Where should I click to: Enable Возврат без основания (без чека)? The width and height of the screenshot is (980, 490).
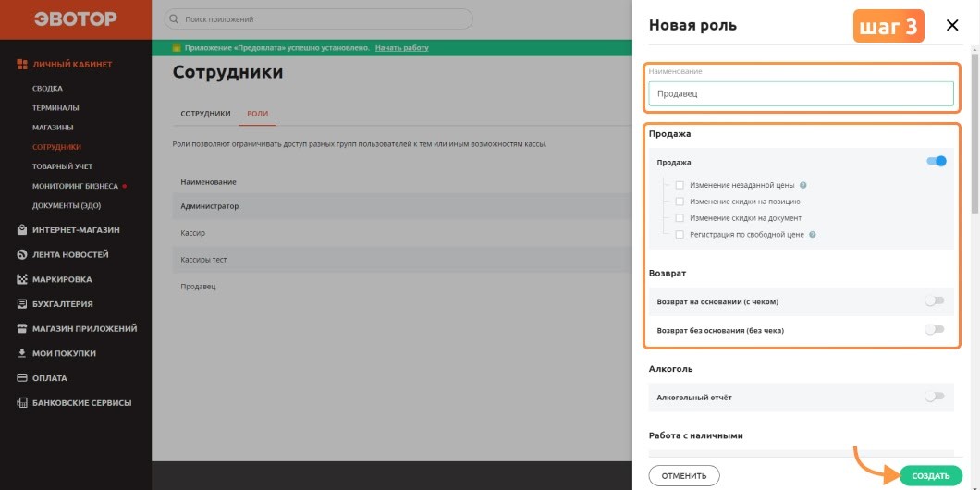[935, 329]
